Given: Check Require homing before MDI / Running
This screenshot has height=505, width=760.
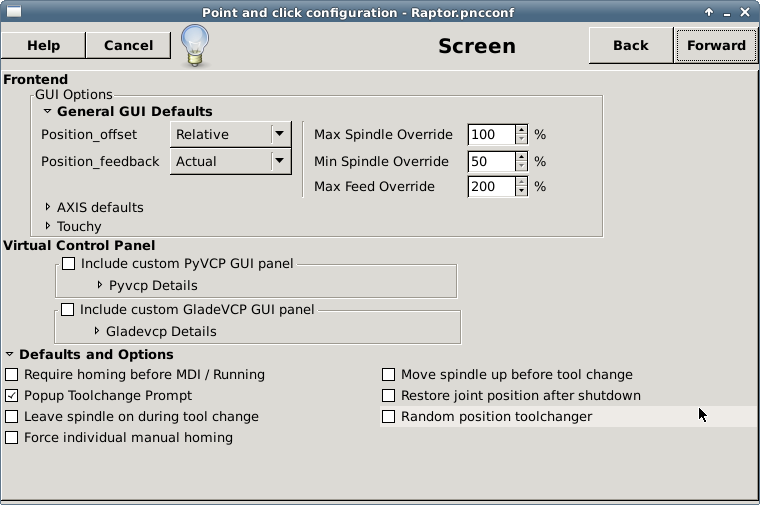Looking at the screenshot, I should [12, 375].
